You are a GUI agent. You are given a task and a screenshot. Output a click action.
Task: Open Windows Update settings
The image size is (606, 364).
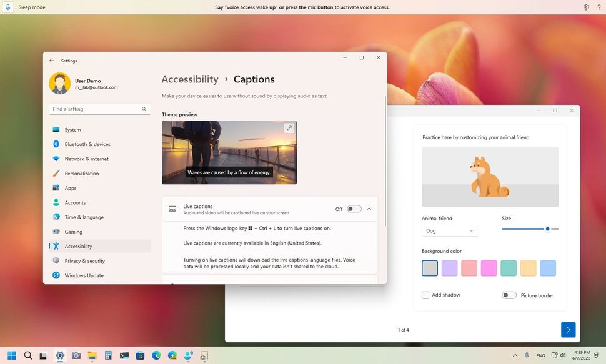[85, 275]
